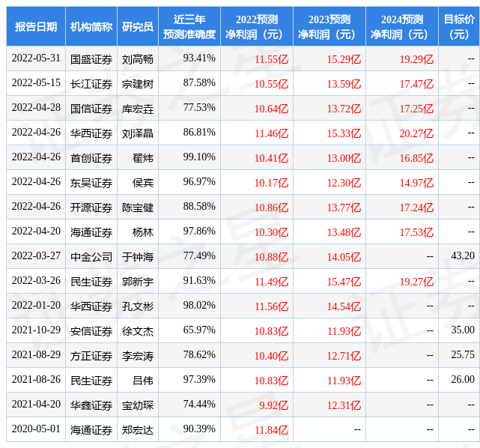Click 中金公司 institution cell
The height and width of the screenshot is (448, 480).
(91, 257)
